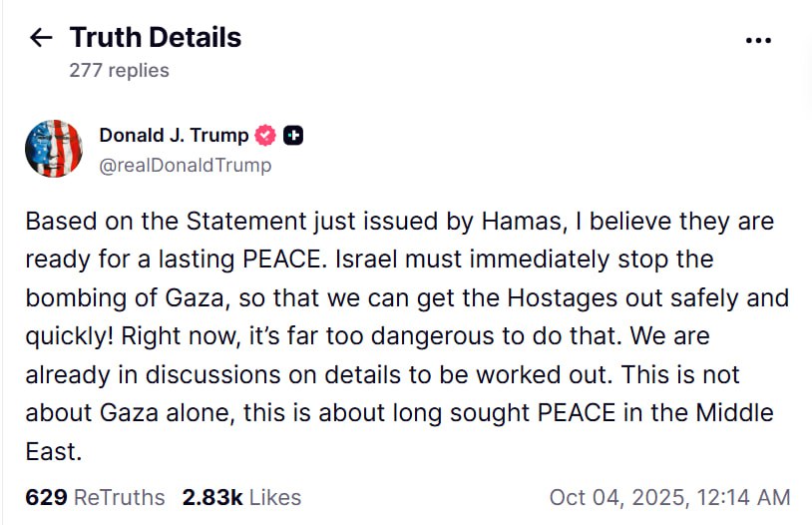
Task: Open the @realDonaldTrump handle link
Action: [x=185, y=165]
